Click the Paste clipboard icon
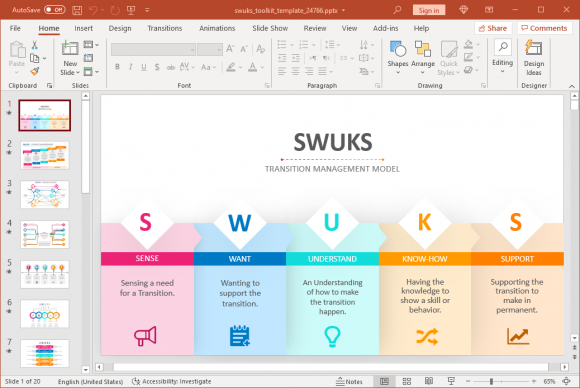The width and height of the screenshot is (580, 388). tap(17, 50)
